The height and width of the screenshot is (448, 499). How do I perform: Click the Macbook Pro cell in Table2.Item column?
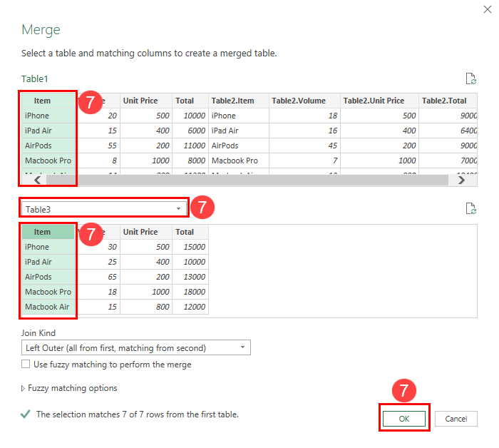pos(239,161)
